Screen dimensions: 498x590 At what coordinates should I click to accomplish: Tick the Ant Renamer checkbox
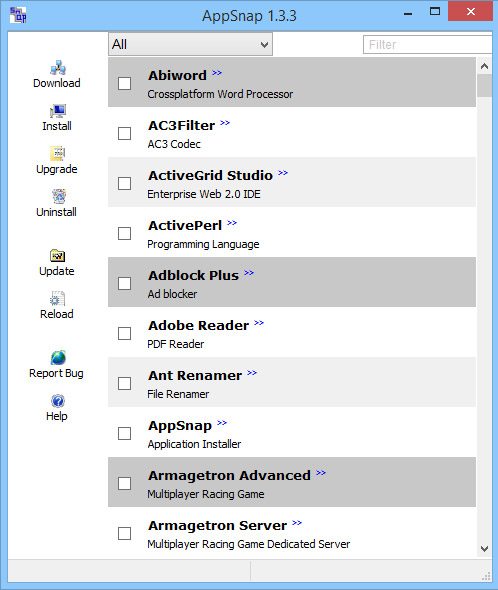coord(125,383)
